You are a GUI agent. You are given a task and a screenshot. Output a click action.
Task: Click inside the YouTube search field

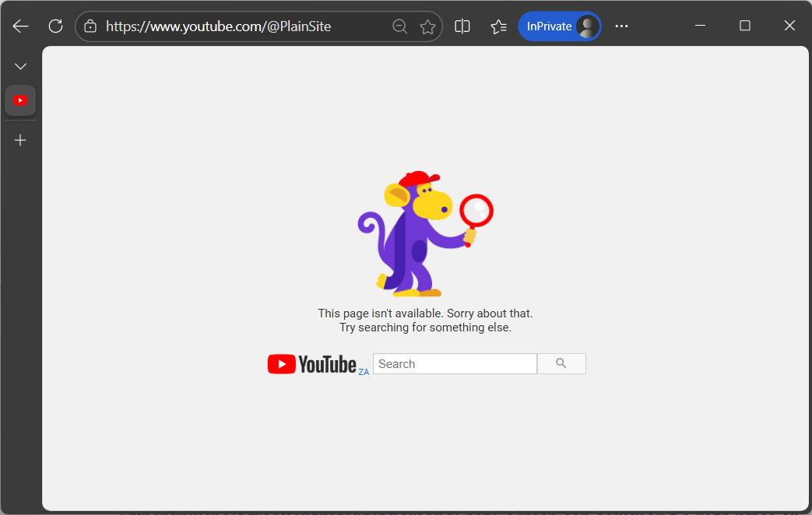454,363
